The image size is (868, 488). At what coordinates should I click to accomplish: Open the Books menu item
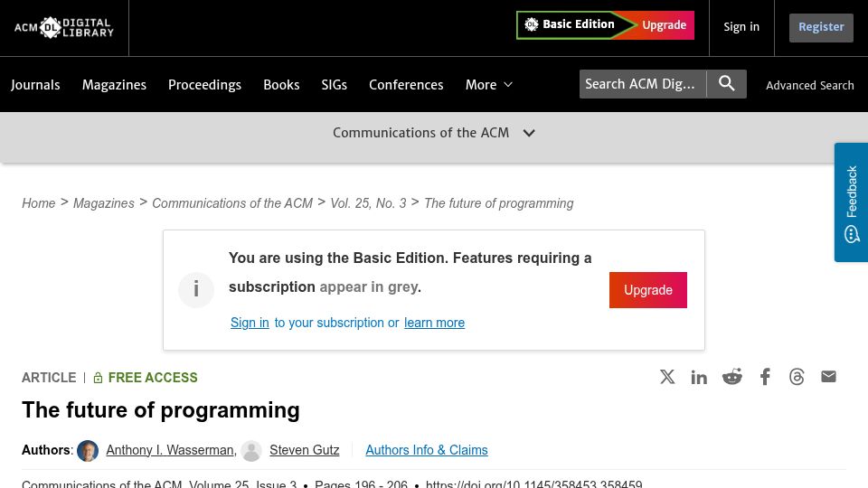tap(281, 85)
